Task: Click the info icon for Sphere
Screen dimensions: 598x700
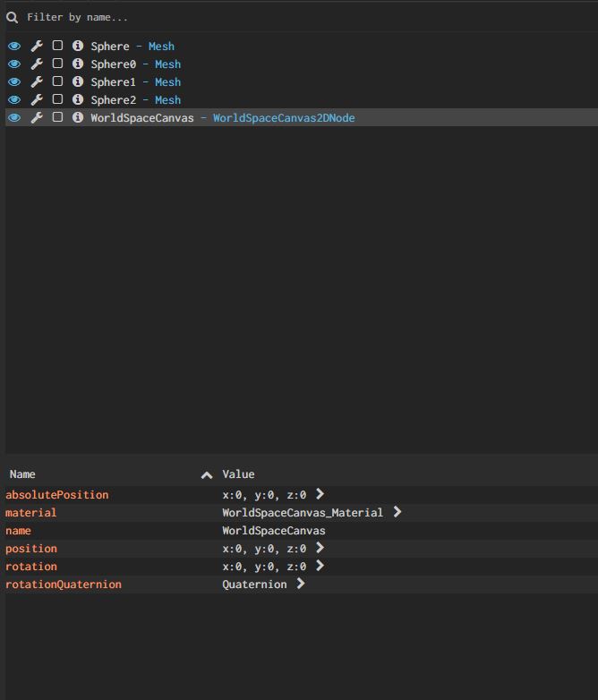Action: [78, 46]
